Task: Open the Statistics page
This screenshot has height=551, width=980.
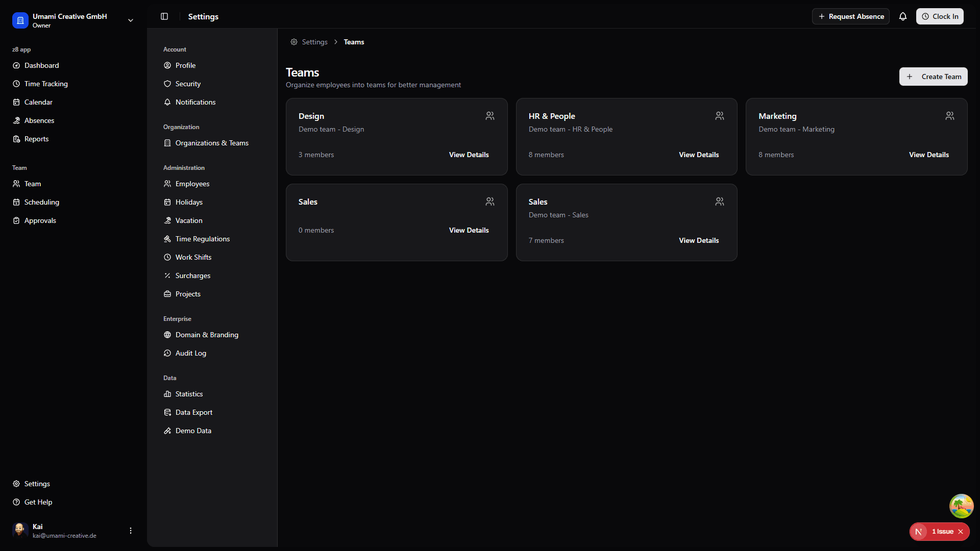Action: point(189,394)
